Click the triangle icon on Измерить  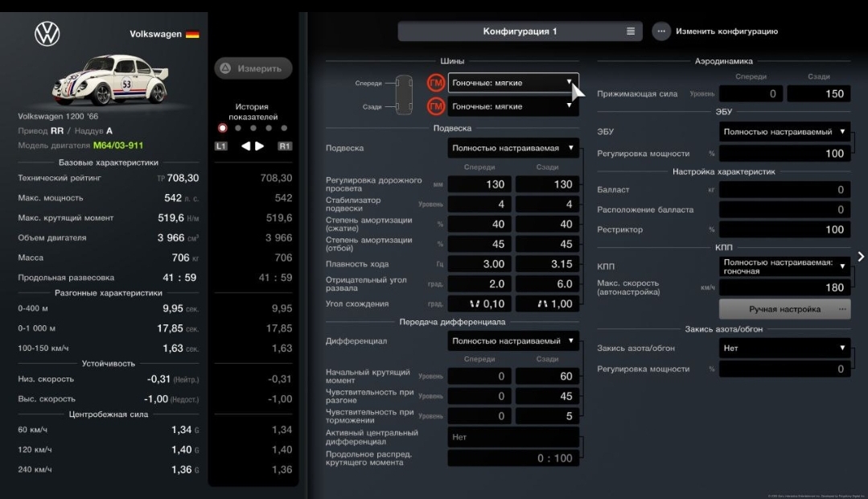[225, 68]
